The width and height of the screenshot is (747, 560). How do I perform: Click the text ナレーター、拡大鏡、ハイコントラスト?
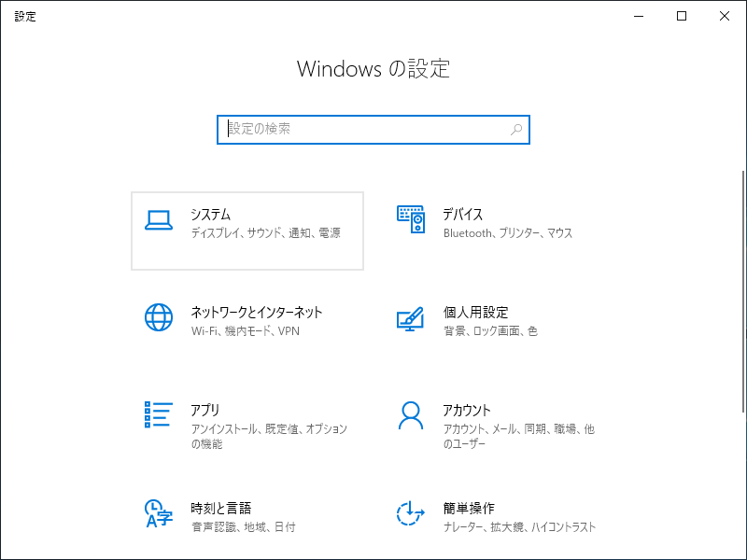[519, 527]
